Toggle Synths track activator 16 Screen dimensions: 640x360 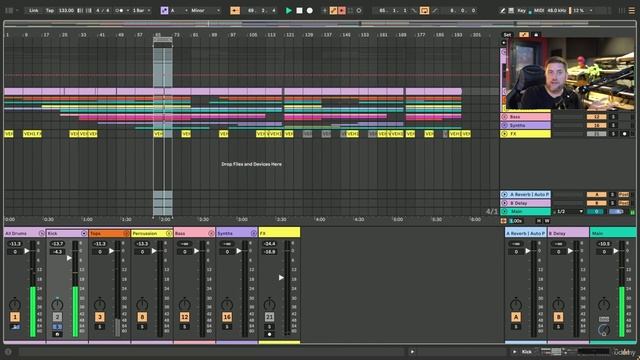(x=227, y=317)
